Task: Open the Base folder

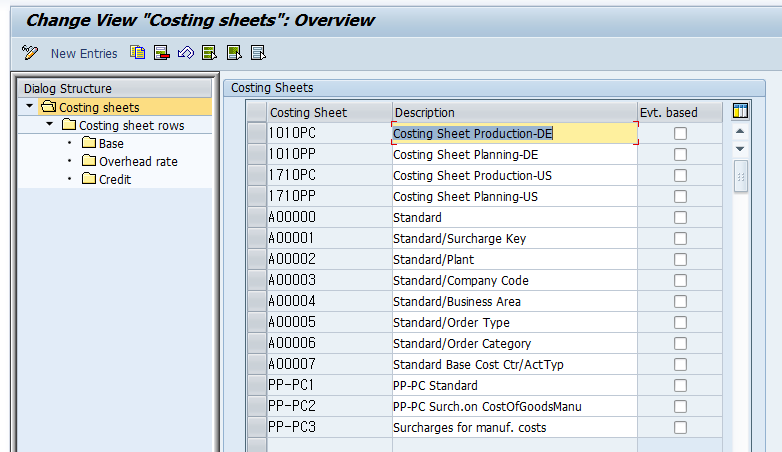Action: pos(103,143)
